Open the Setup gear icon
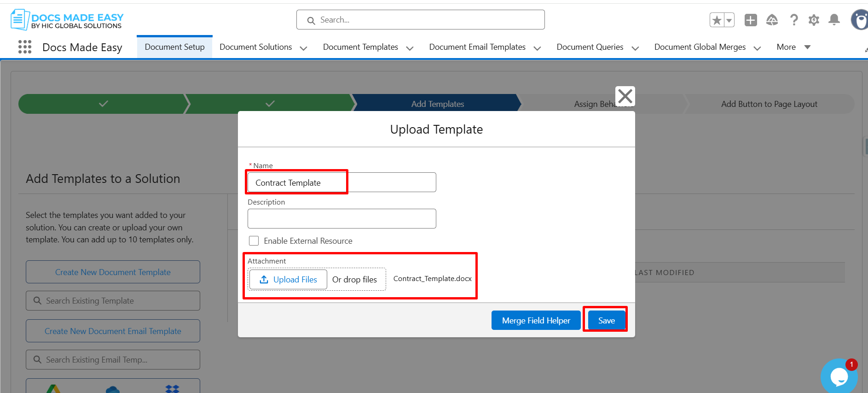Image resolution: width=868 pixels, height=393 pixels. pos(814,20)
